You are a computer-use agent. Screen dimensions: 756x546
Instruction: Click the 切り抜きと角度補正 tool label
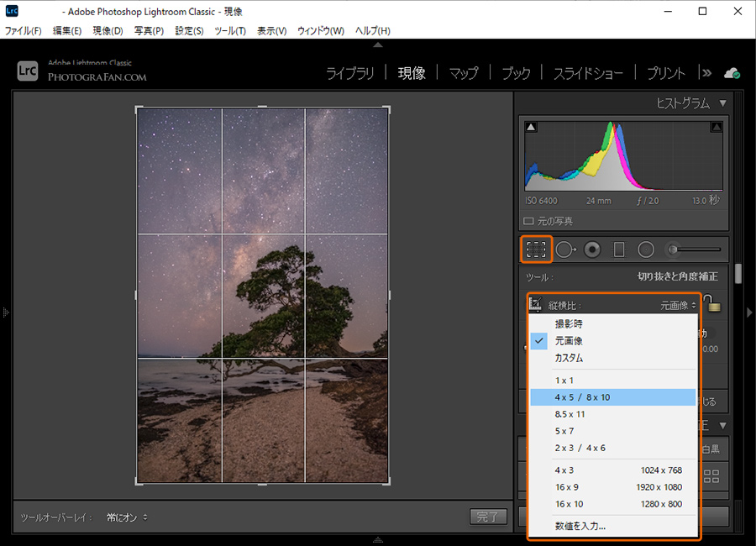[677, 277]
